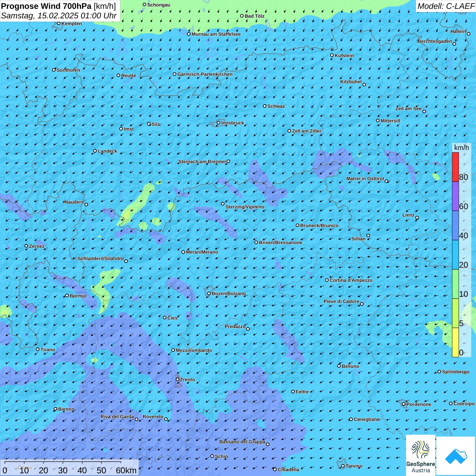Click the title 'Prognose Wind 700hPa'
This screenshot has height=476, width=476.
tap(46, 6)
